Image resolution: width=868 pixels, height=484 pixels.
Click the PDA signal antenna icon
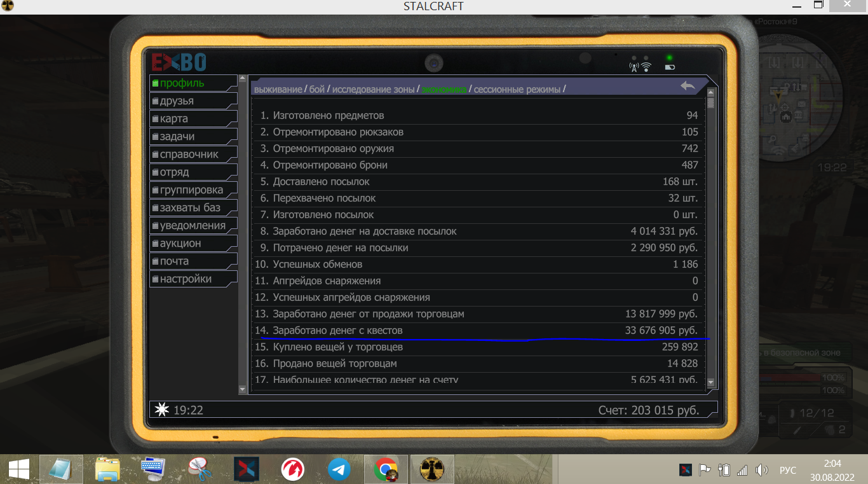point(634,67)
